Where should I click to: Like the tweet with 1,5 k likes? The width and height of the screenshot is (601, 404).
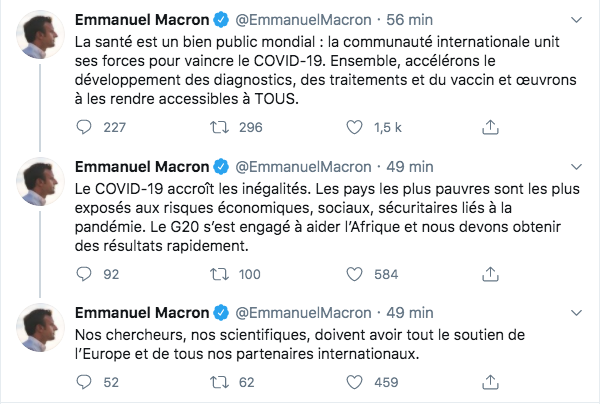(353, 127)
